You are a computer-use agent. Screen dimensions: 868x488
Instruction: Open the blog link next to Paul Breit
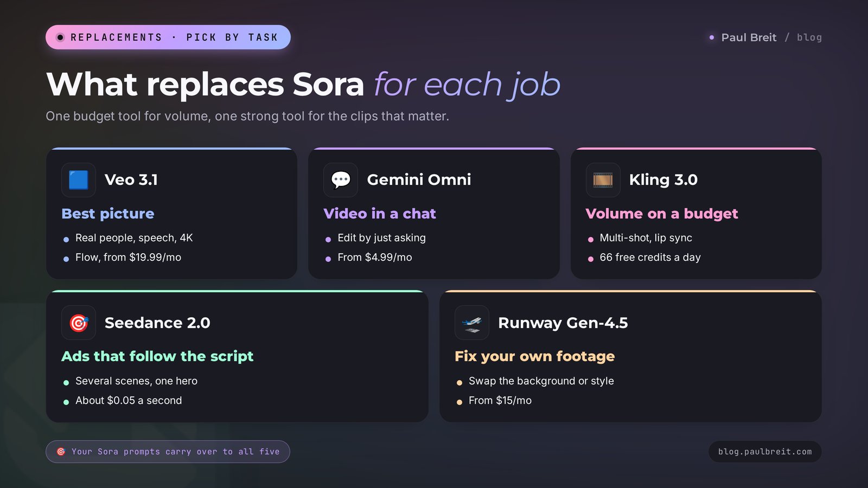pos(809,37)
